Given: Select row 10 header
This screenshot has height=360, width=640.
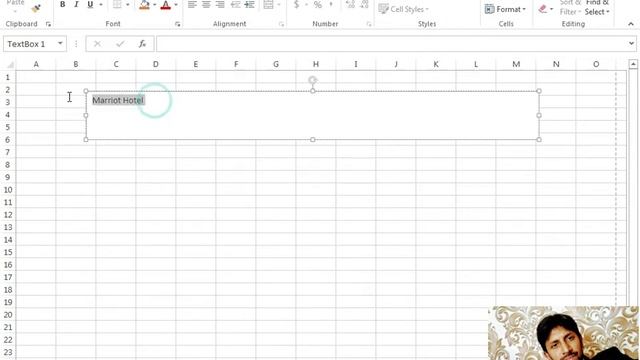Looking at the screenshot, I should [8, 190].
